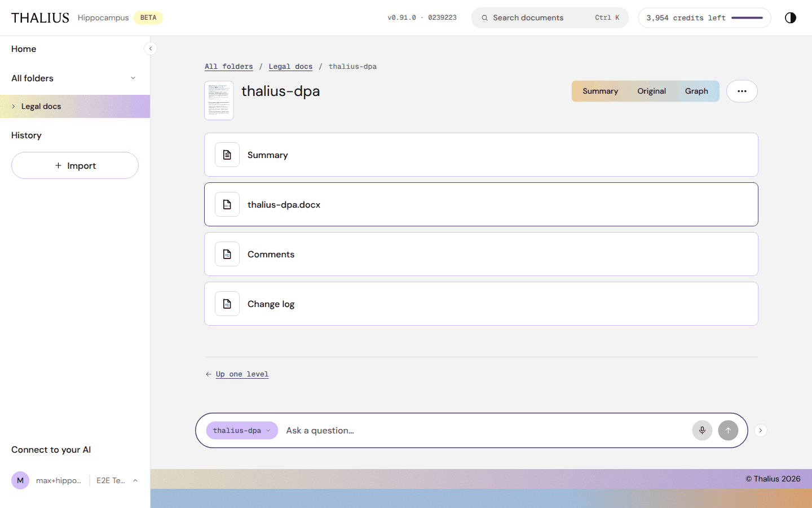Click the thalius-dpa.docx file icon
This screenshot has width=812, height=508.
(227, 204)
